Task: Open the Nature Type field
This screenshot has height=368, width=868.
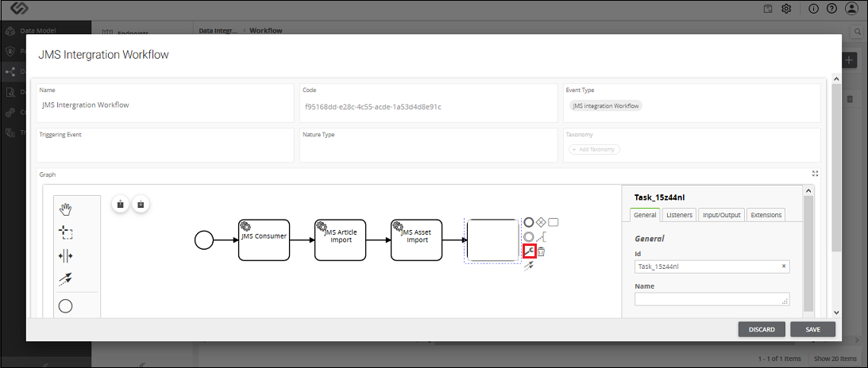Action: [429, 145]
